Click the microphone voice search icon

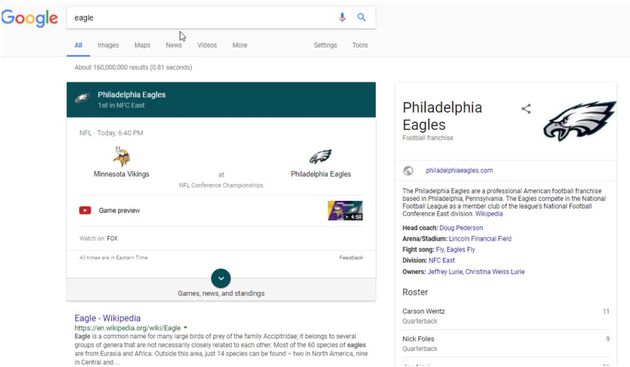[x=342, y=17]
